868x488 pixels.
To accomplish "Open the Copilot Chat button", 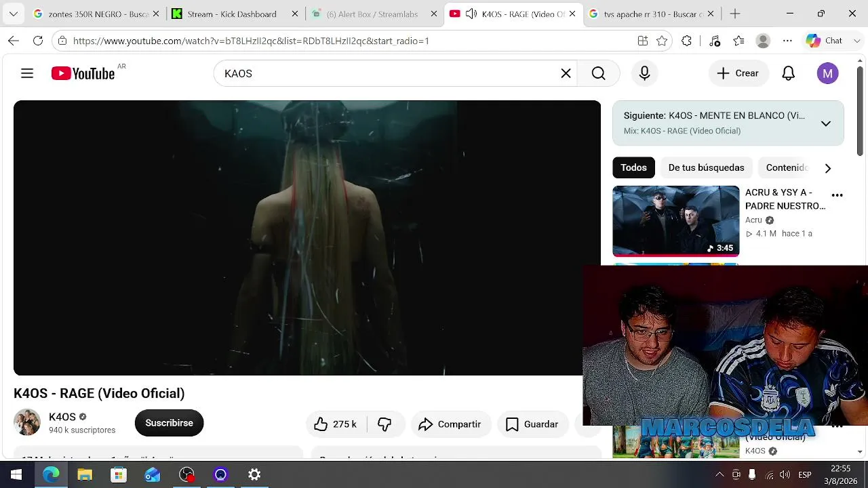I will coord(824,41).
